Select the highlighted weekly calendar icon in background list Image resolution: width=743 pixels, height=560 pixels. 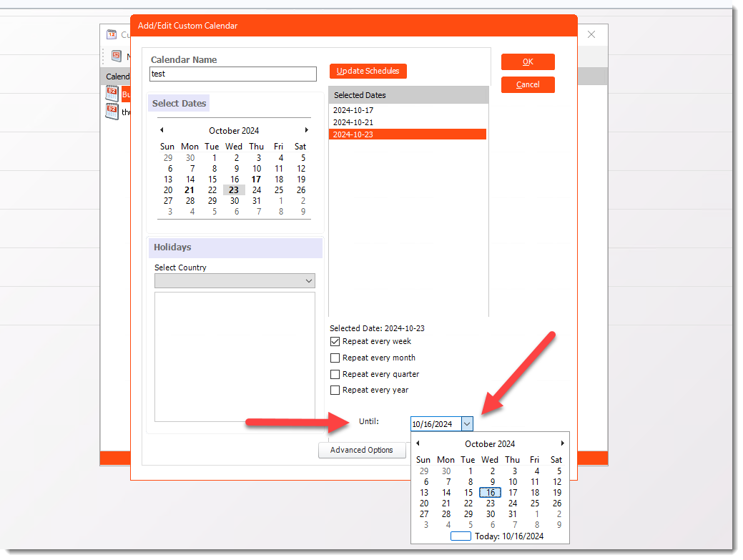pos(112,93)
